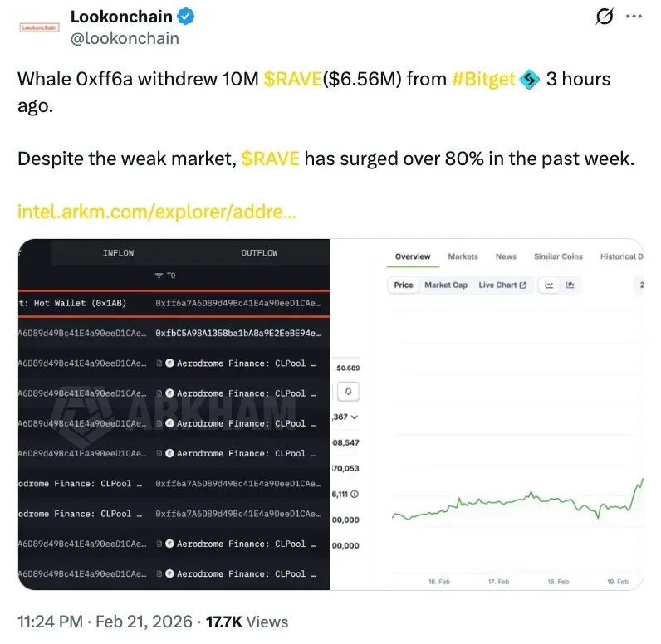Image resolution: width=661 pixels, height=644 pixels.
Task: Expand the chevron next to 367 value
Action: coord(355,417)
